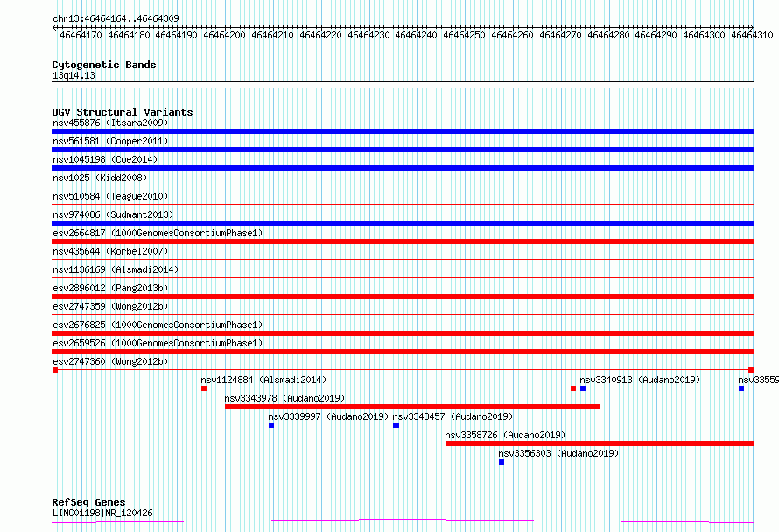Click the red bar of nsv3358726

pos(600,444)
